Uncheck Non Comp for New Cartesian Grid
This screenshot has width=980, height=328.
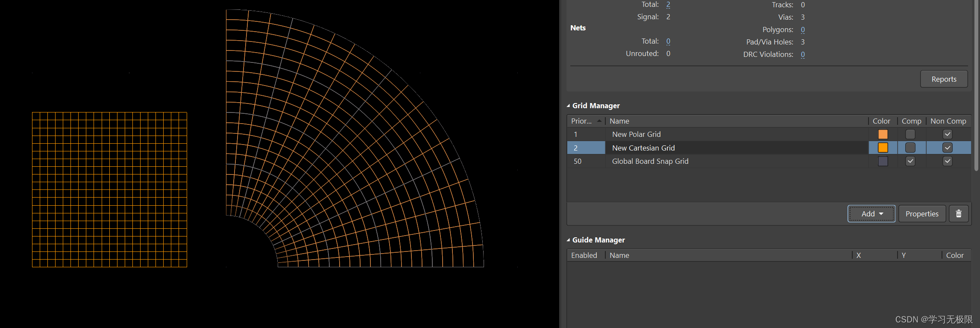[947, 148]
